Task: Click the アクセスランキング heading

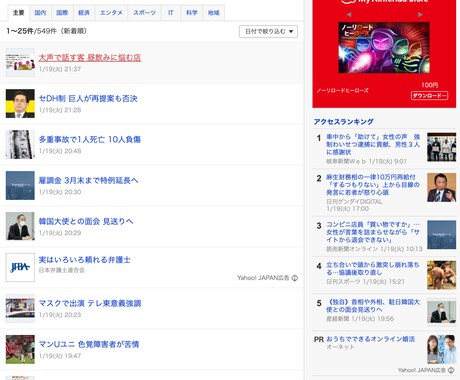Action: [x=343, y=122]
